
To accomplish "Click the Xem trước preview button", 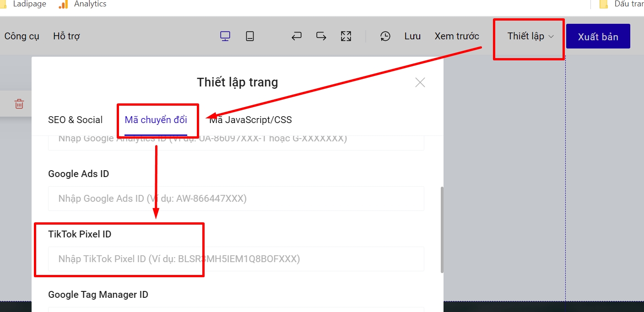I will (x=456, y=36).
